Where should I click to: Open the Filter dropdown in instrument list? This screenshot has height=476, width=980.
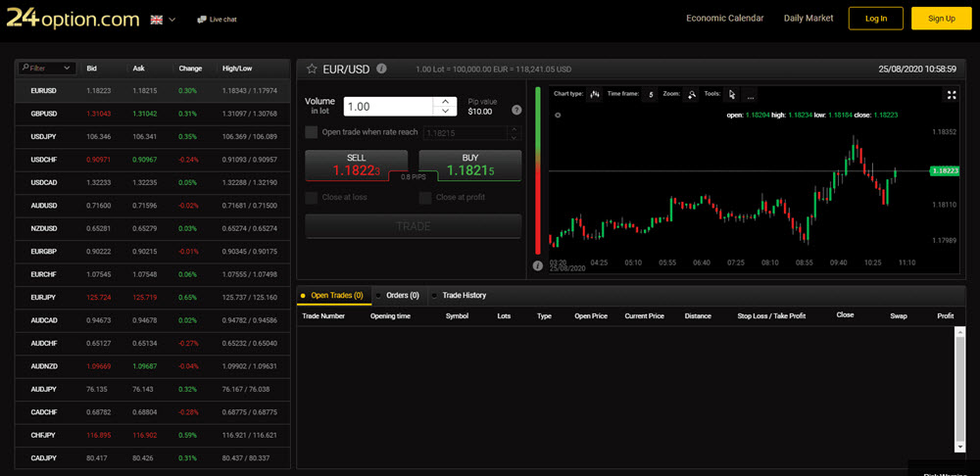click(x=47, y=69)
